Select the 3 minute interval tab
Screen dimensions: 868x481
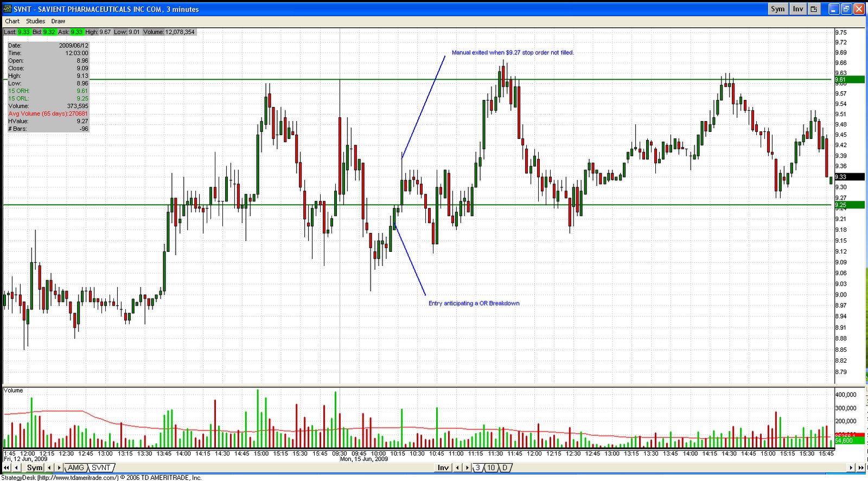click(x=478, y=467)
